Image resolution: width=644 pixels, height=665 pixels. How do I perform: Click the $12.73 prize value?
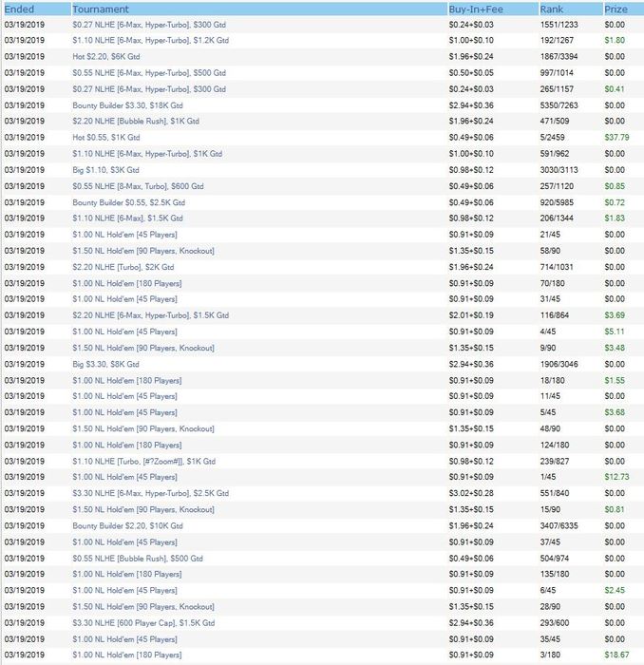(616, 477)
